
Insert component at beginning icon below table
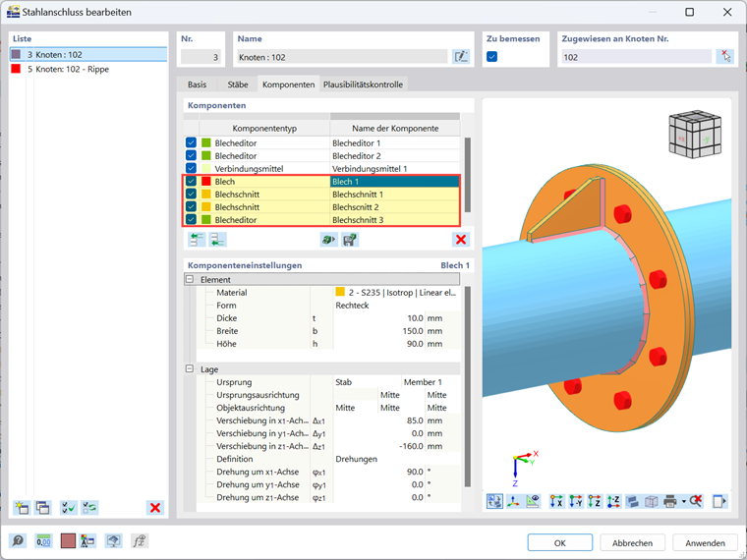click(197, 239)
